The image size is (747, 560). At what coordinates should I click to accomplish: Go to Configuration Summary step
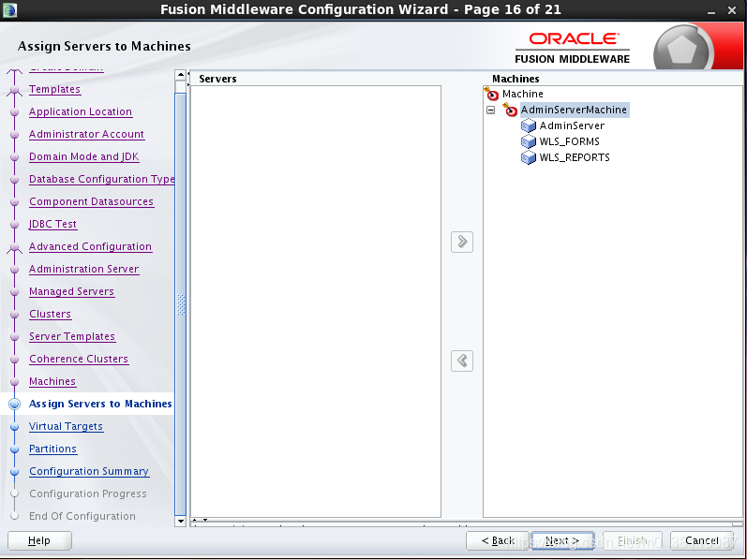[x=89, y=471]
